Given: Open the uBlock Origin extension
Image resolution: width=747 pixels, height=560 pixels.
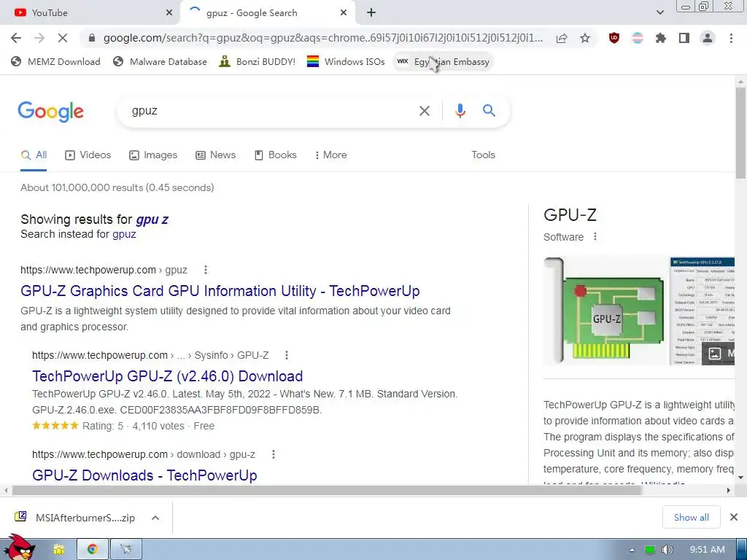Looking at the screenshot, I should [x=614, y=38].
